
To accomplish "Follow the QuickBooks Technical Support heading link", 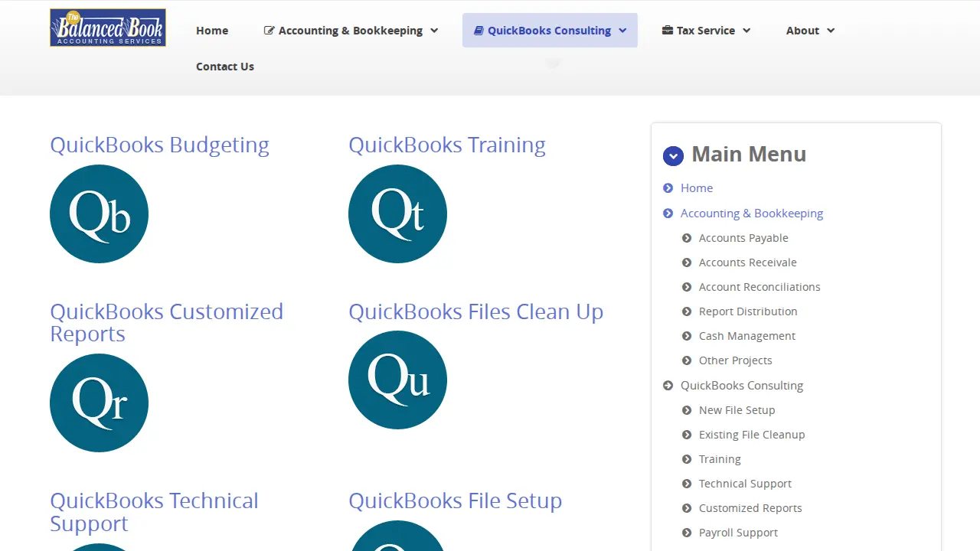I will pyautogui.click(x=154, y=512).
